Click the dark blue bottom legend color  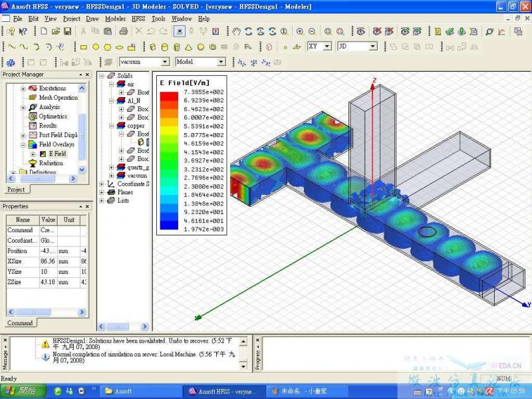pyautogui.click(x=169, y=225)
